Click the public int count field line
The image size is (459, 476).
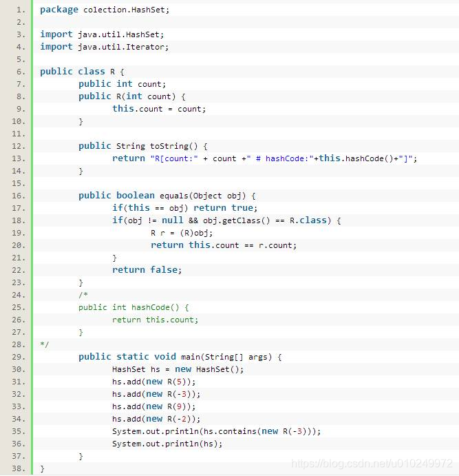[122, 84]
